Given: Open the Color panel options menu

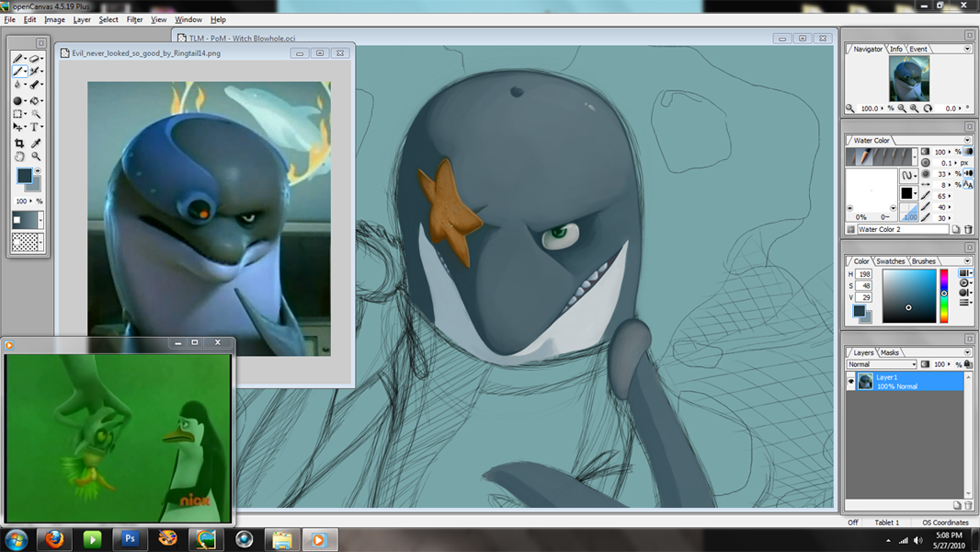Looking at the screenshot, I should click(x=967, y=260).
